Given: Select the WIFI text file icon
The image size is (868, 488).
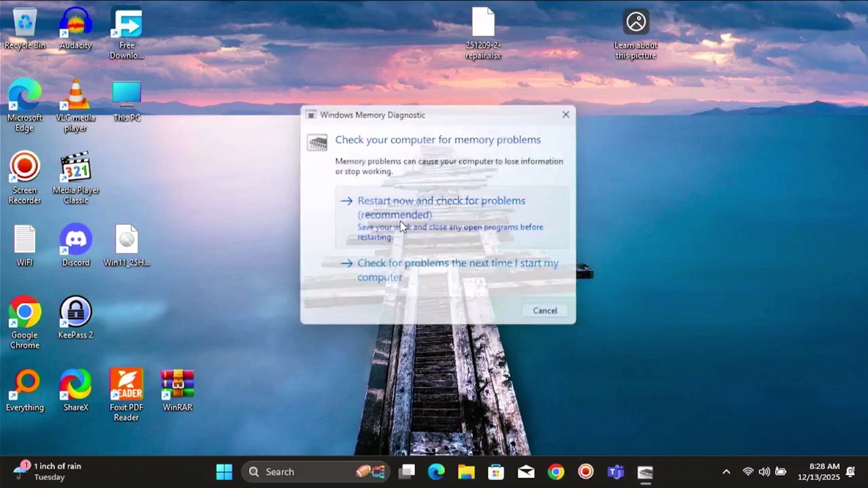Looking at the screenshot, I should pos(25,245).
